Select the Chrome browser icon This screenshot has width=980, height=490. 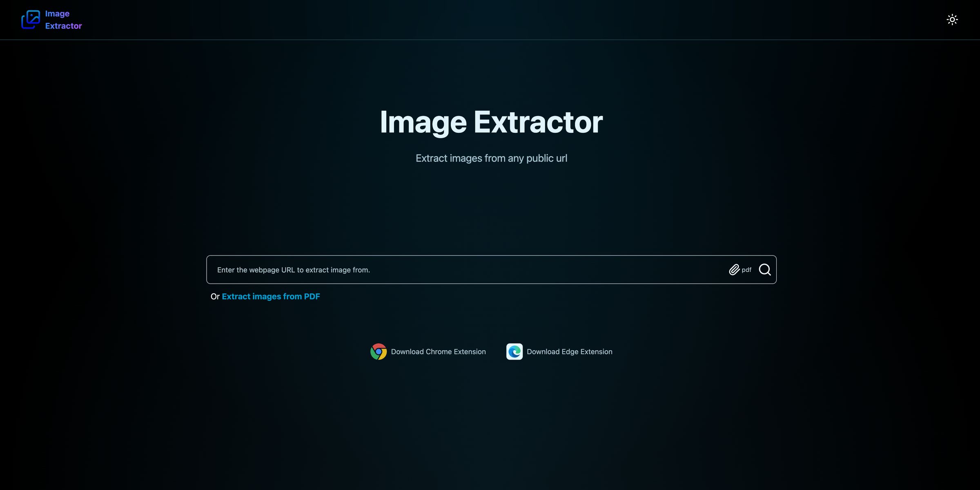[x=379, y=351]
